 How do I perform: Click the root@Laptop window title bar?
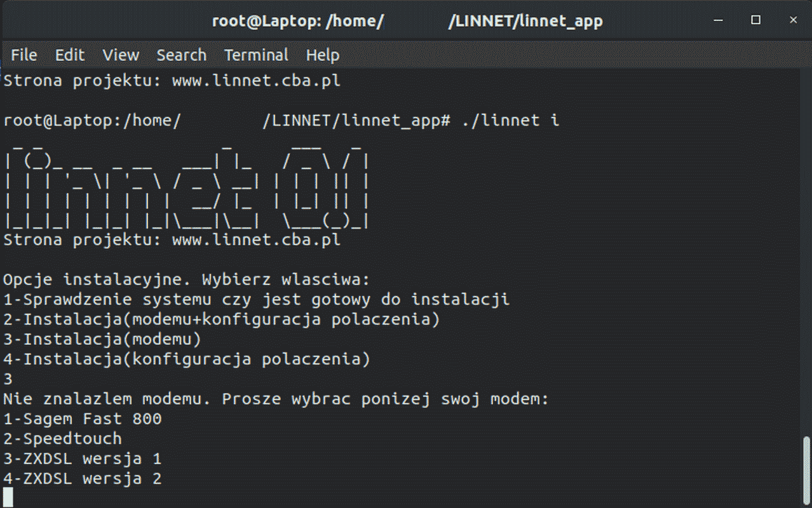tap(407, 21)
